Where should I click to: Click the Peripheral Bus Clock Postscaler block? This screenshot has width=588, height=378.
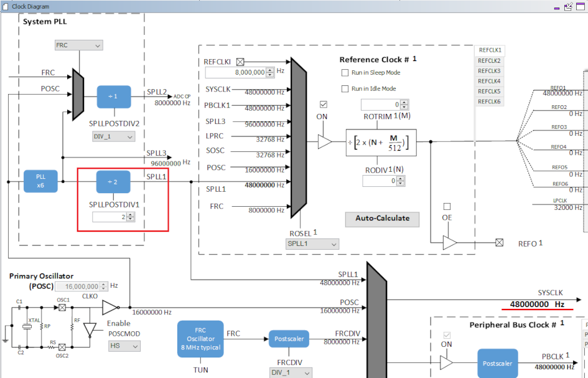tap(497, 364)
